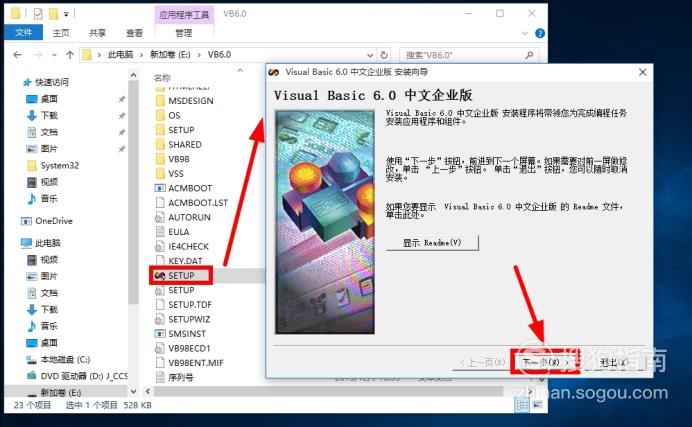The image size is (692, 427).
Task: Open the 管理 ribbon tab
Action: click(184, 33)
